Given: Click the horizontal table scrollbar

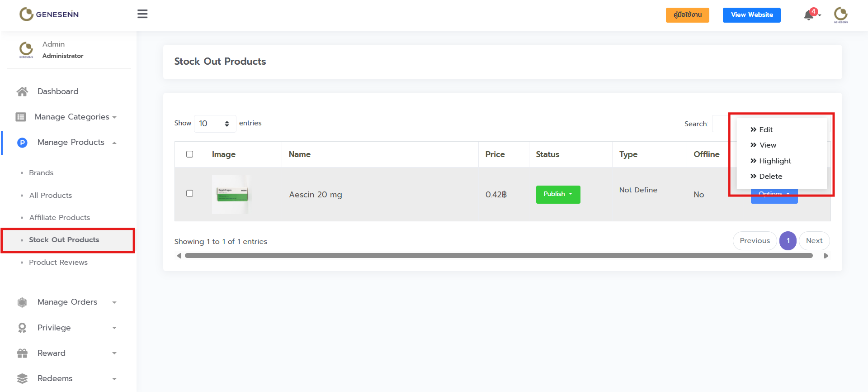Looking at the screenshot, I should [498, 256].
